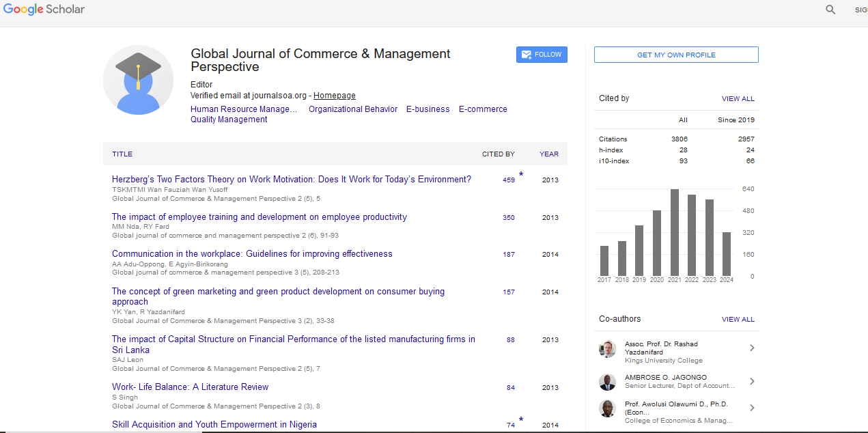868x433 pixels.
Task: View all citations in Cited by section
Action: [738, 99]
